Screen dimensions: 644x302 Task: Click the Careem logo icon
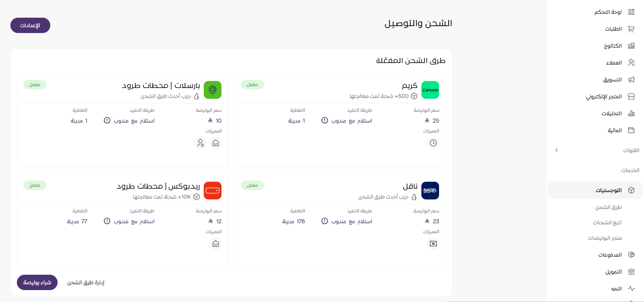pyautogui.click(x=430, y=90)
